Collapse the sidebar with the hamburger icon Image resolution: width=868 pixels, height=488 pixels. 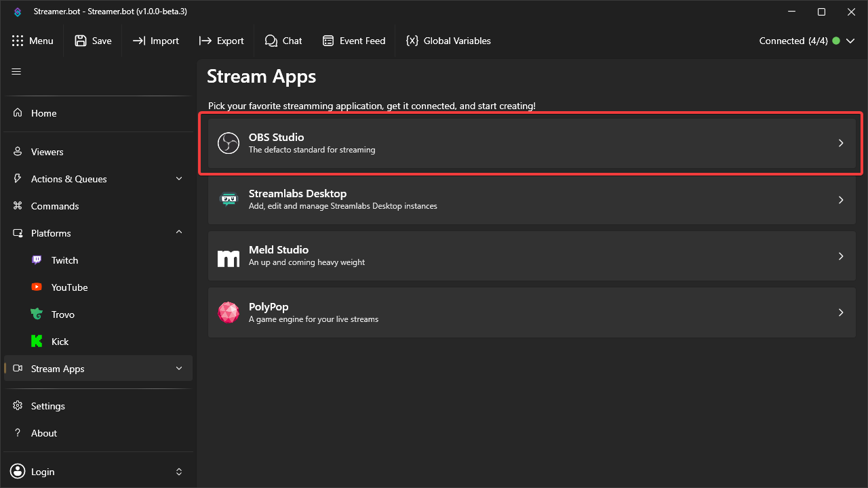[x=16, y=70]
